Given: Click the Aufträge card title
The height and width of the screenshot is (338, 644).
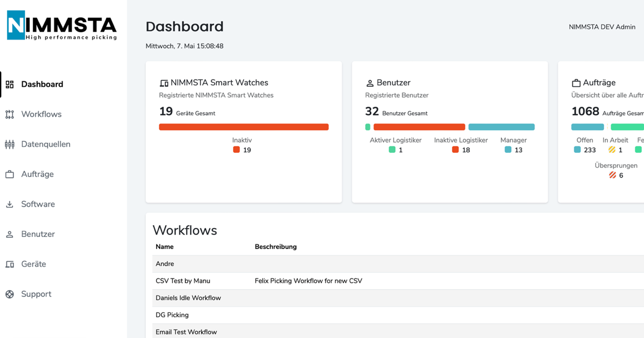Looking at the screenshot, I should click(599, 83).
